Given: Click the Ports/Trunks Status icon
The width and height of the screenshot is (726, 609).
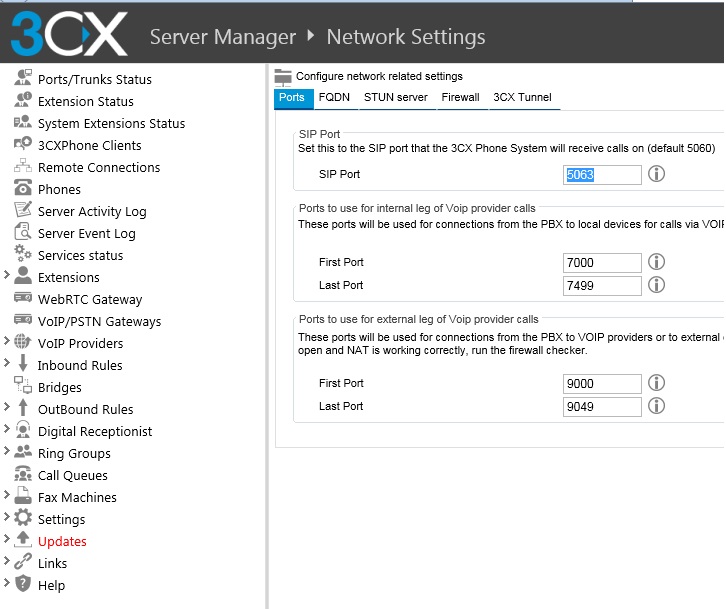Looking at the screenshot, I should tap(23, 77).
